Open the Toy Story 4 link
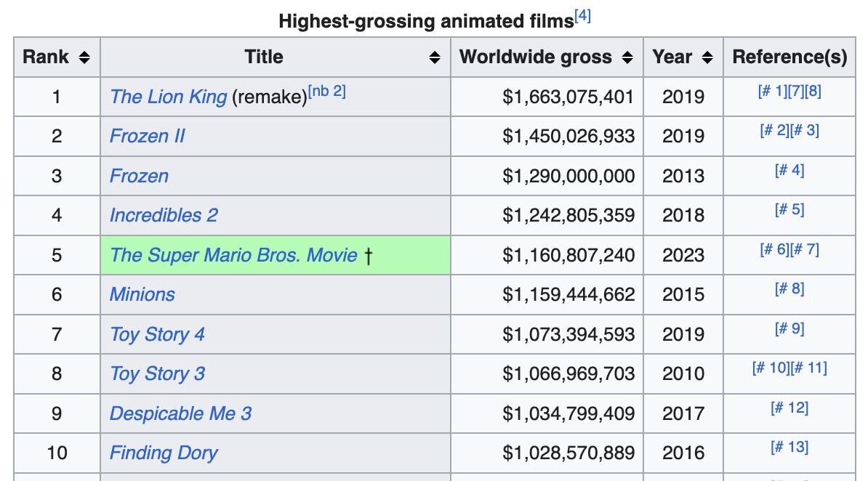Image resolution: width=868 pixels, height=481 pixels. coord(157,334)
